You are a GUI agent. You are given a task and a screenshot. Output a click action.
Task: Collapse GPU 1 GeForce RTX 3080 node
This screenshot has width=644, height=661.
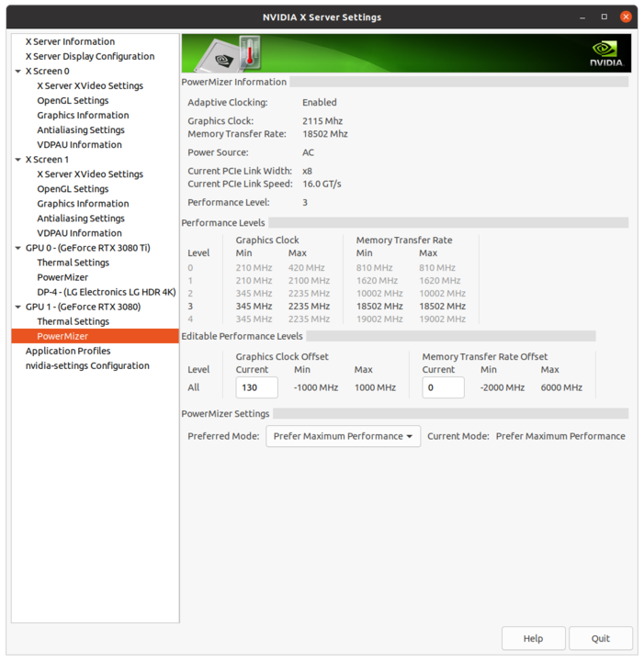coord(17,307)
